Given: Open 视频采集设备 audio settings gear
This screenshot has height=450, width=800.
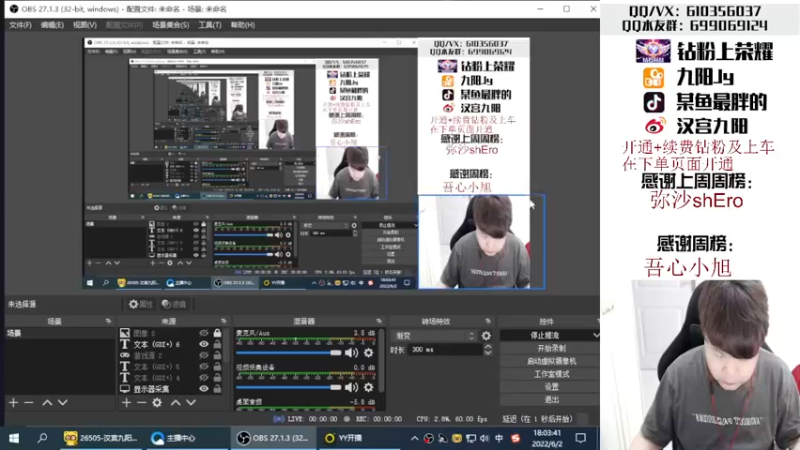Looking at the screenshot, I should coord(368,387).
